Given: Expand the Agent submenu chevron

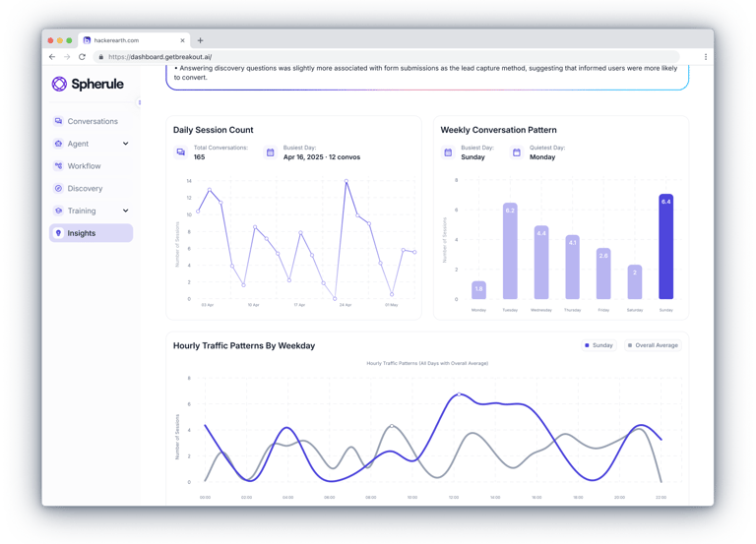Looking at the screenshot, I should point(125,144).
